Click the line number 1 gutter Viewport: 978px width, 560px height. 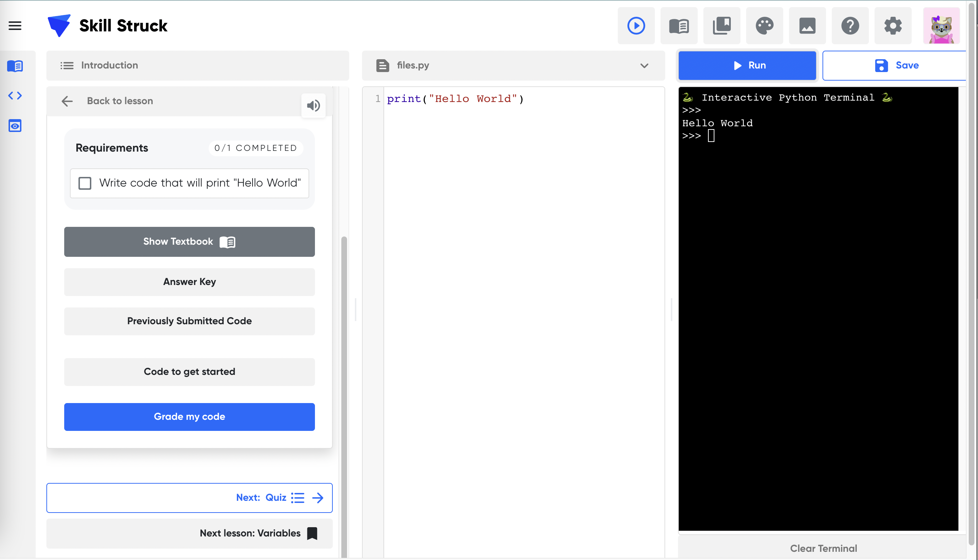pos(378,99)
